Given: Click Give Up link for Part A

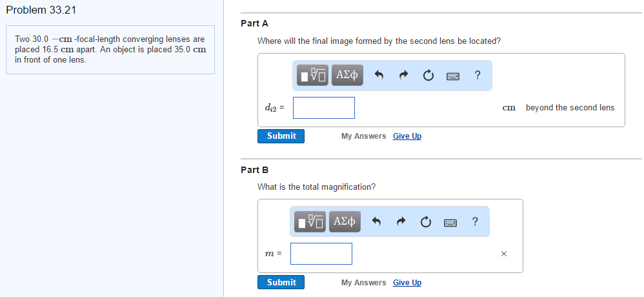Looking at the screenshot, I should click(x=407, y=136).
